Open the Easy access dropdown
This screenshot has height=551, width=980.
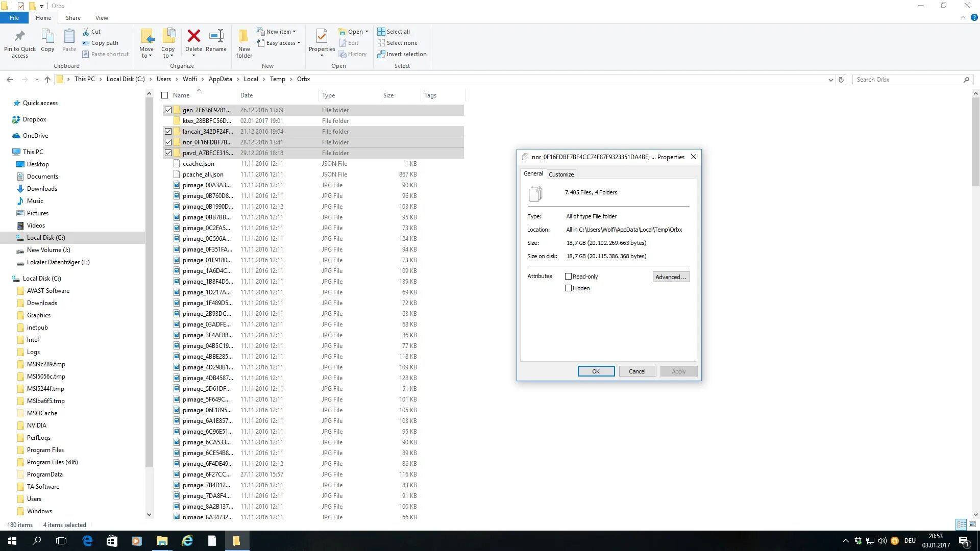tap(278, 43)
